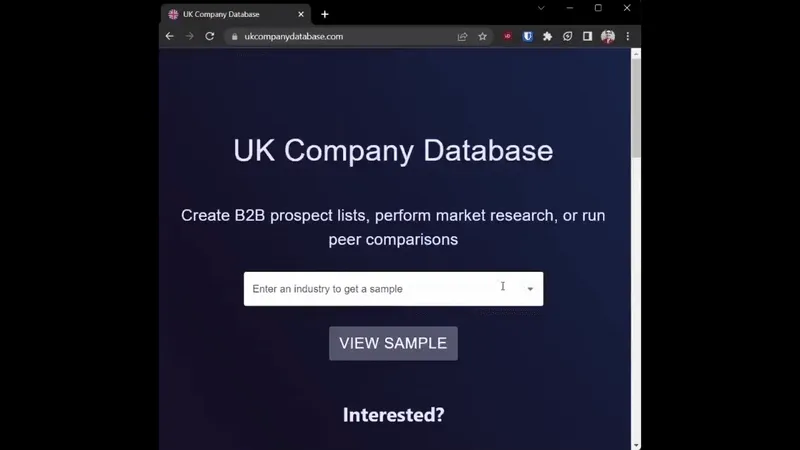This screenshot has height=450, width=800.
Task: Click the "Create B2B prospect lists" tagline
Action: click(393, 228)
